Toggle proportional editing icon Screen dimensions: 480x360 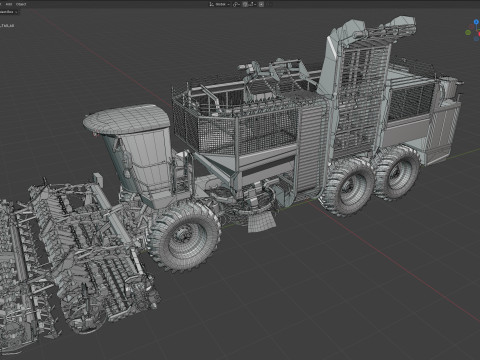pyautogui.click(x=261, y=4)
